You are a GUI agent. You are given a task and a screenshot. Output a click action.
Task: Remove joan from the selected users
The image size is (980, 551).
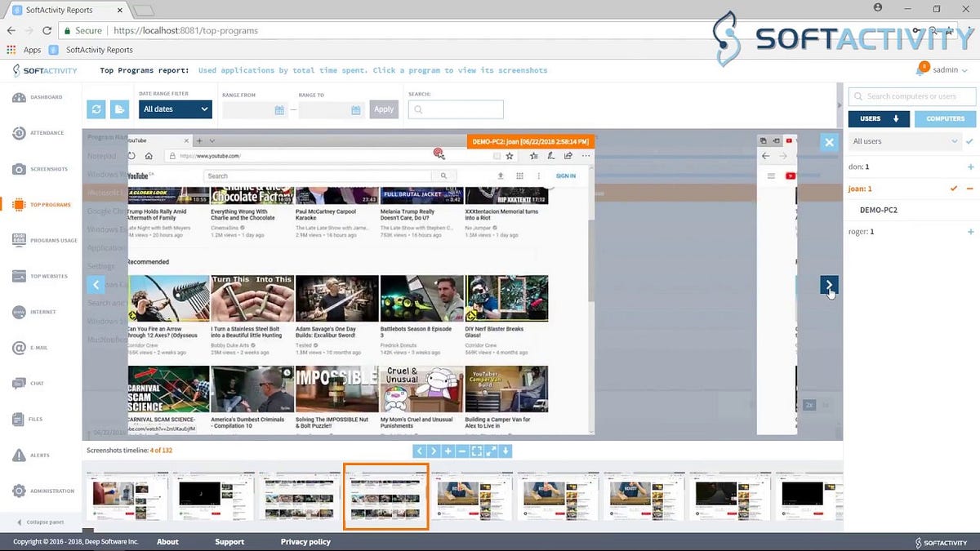tap(972, 188)
